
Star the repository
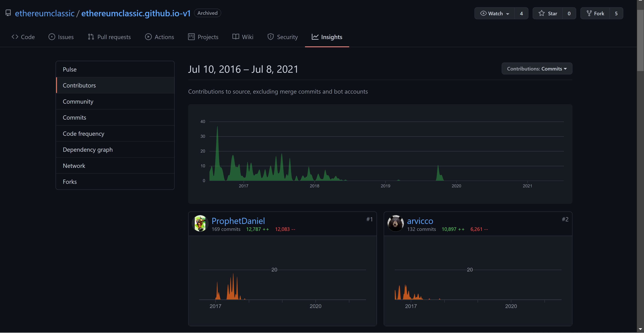(547, 13)
